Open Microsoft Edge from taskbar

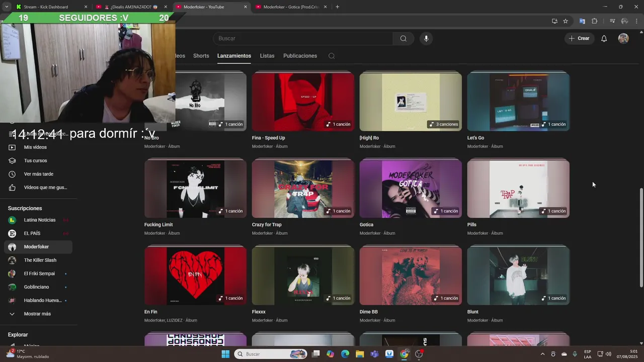(x=345, y=354)
